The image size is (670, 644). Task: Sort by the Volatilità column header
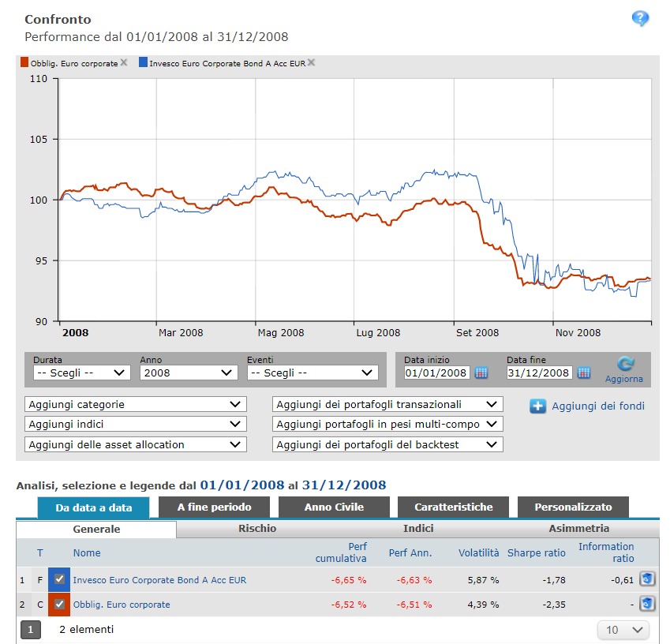[x=478, y=553]
